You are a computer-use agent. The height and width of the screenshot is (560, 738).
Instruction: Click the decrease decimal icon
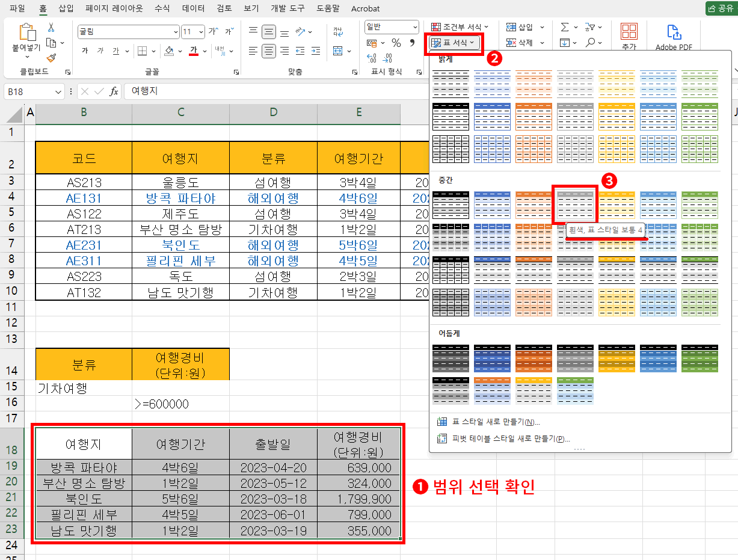(387, 58)
